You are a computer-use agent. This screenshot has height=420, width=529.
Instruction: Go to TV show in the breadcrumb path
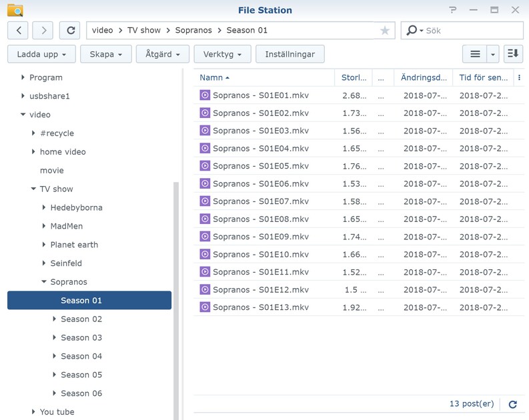[x=143, y=31]
